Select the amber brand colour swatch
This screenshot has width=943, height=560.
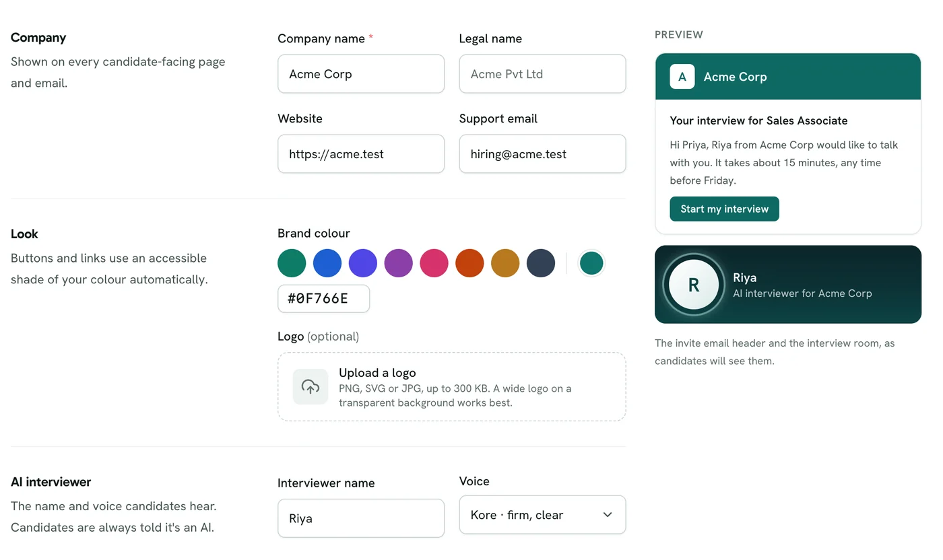click(505, 263)
